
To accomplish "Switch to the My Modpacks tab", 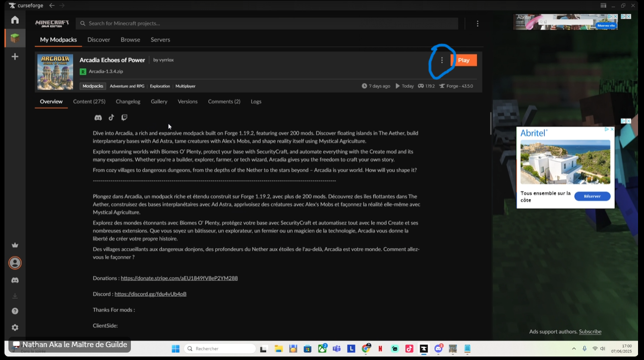I will click(x=59, y=40).
